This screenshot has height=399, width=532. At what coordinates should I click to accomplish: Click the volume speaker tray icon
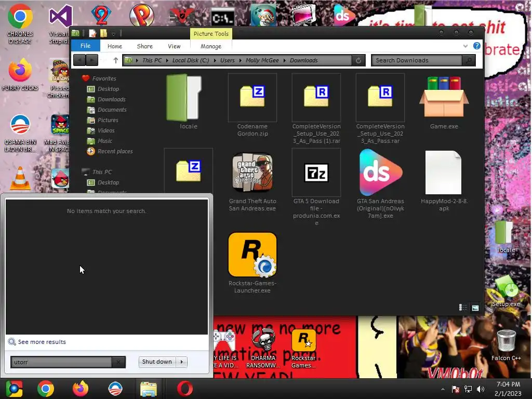(481, 389)
